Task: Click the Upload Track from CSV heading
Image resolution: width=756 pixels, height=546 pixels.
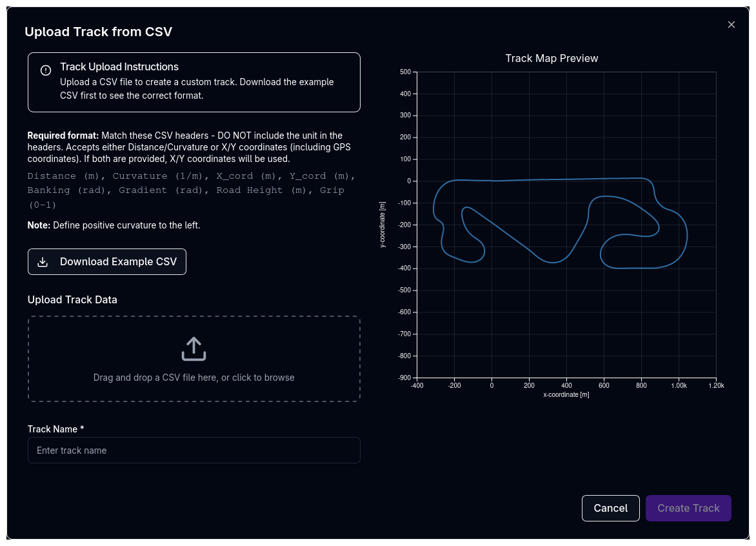Action: 98,32
